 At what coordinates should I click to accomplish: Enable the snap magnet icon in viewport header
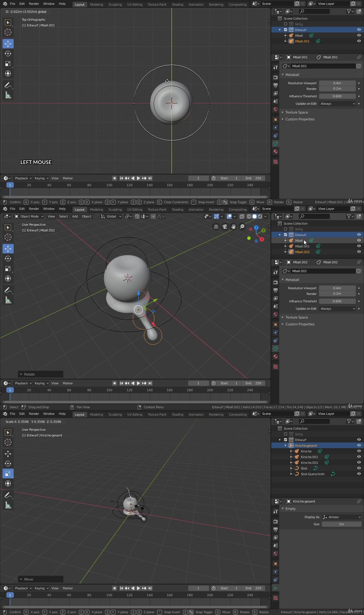coord(137,216)
